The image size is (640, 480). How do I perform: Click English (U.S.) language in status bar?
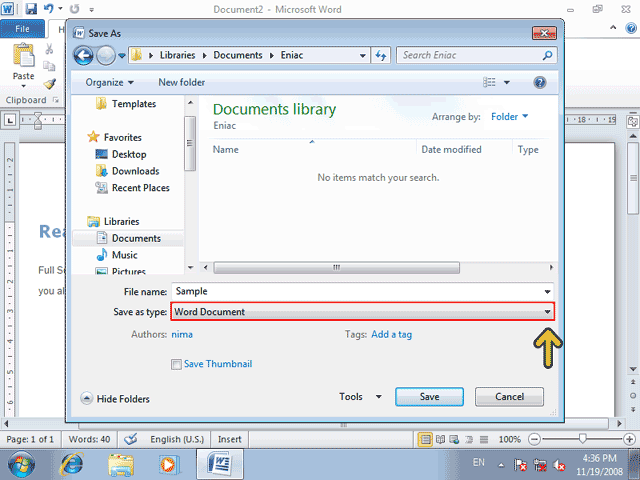(177, 440)
